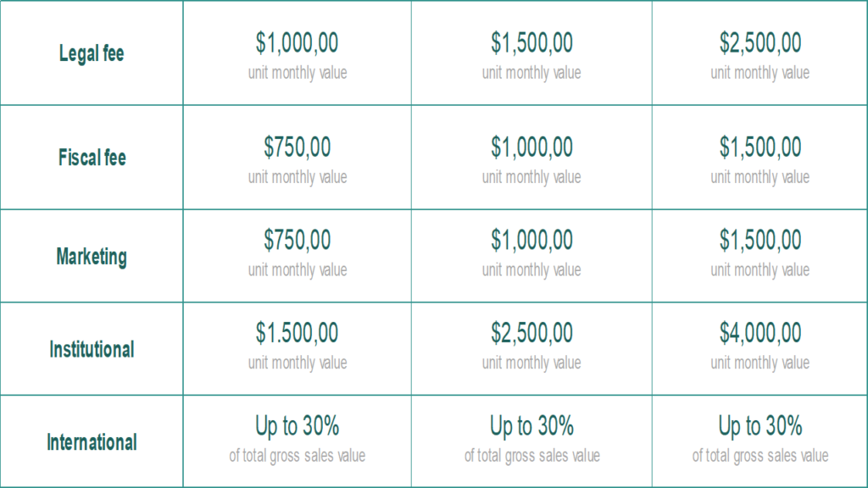
Task: Click the $1,500,00 Fiscal fee price
Action: (760, 147)
